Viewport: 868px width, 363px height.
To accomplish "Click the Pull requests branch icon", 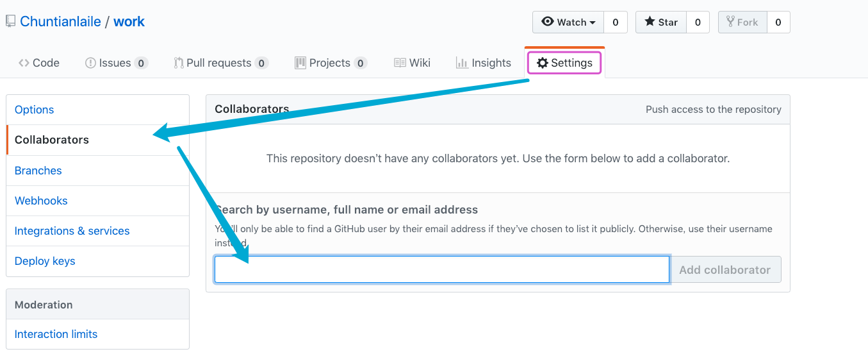I will click(179, 63).
